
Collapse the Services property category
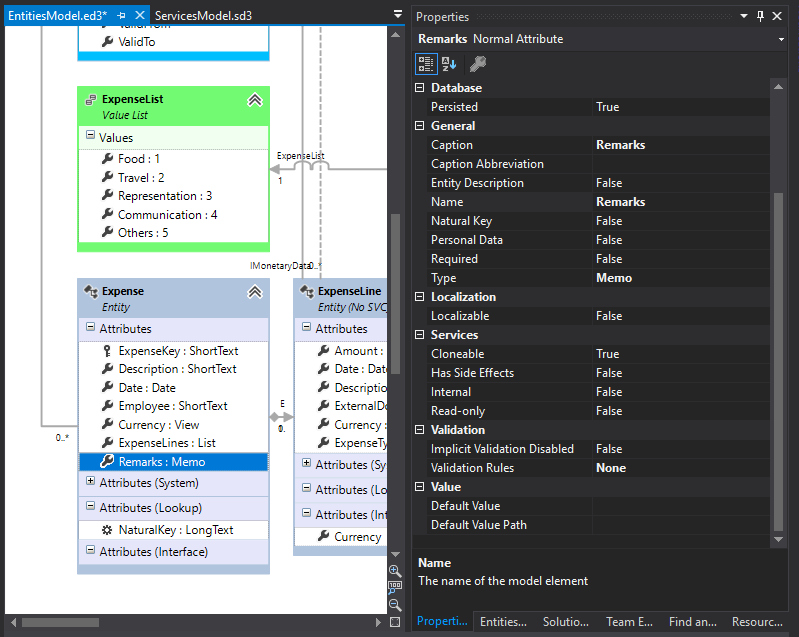(419, 334)
